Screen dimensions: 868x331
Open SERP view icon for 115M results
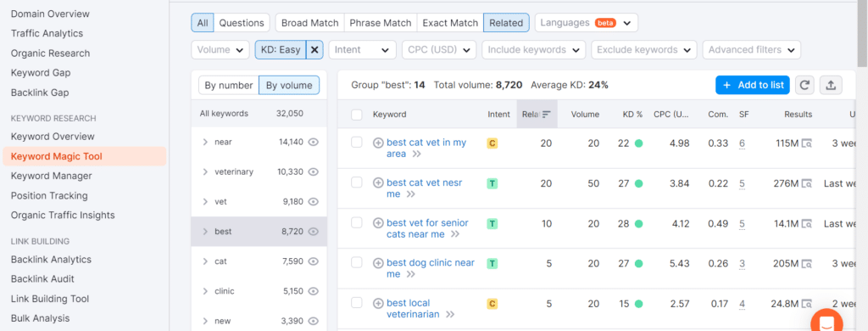point(807,143)
